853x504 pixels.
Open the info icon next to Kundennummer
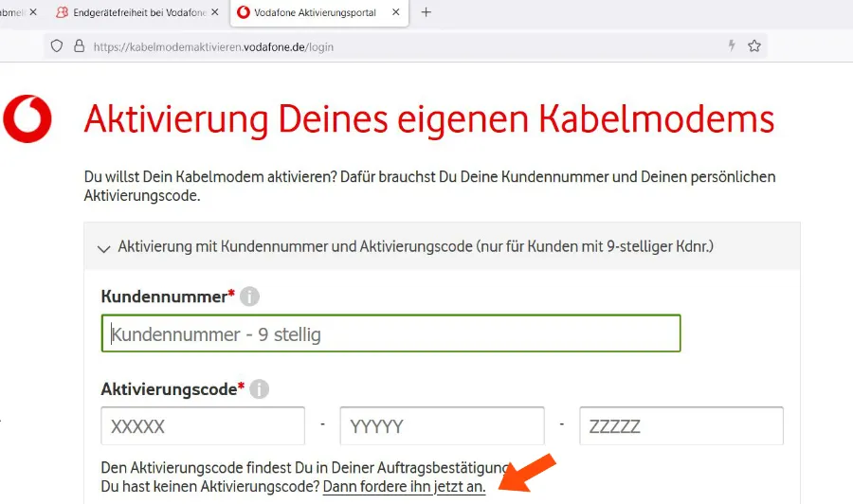pyautogui.click(x=249, y=297)
